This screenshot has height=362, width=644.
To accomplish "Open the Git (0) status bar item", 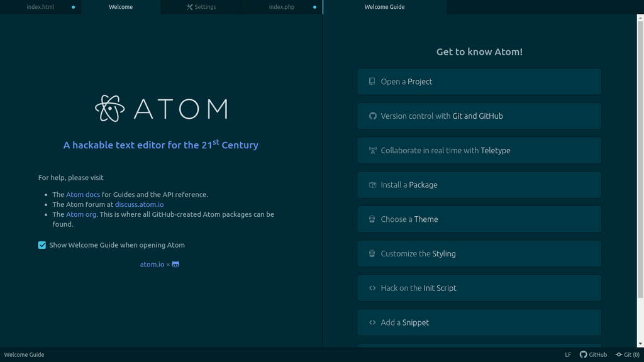I will pyautogui.click(x=627, y=354).
